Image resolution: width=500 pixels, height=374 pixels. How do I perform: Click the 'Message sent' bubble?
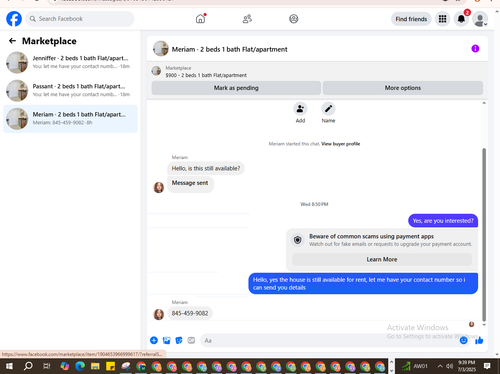point(190,183)
